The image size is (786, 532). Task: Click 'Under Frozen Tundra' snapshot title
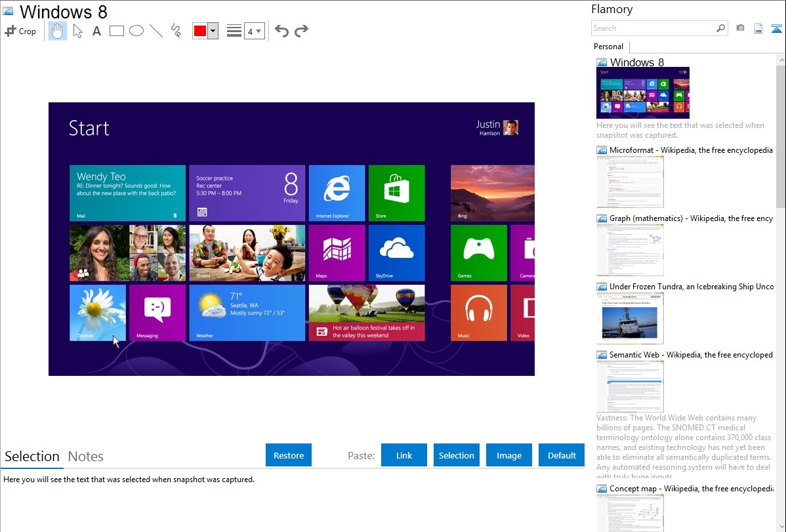(x=692, y=286)
